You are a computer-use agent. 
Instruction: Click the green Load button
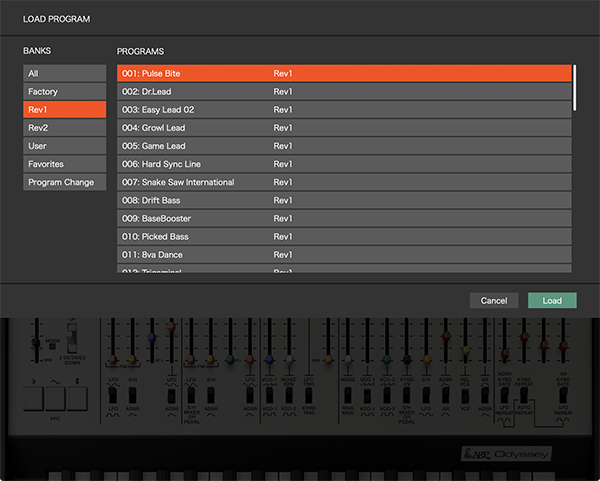click(552, 300)
